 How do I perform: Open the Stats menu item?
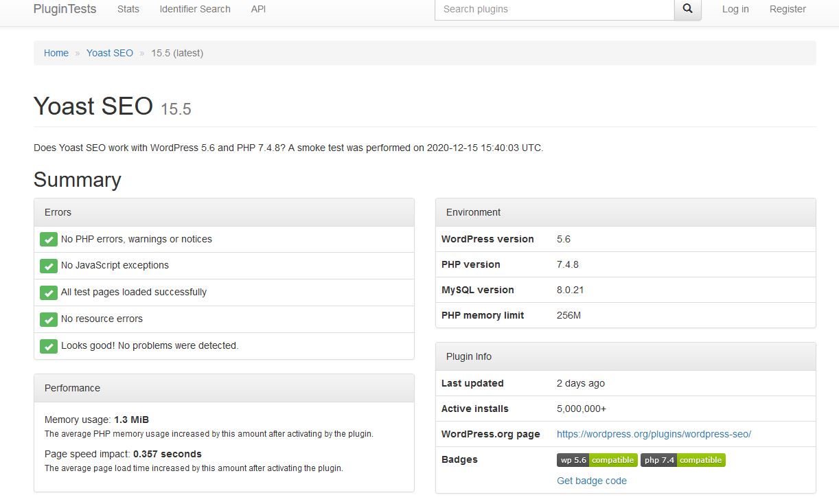pos(128,9)
